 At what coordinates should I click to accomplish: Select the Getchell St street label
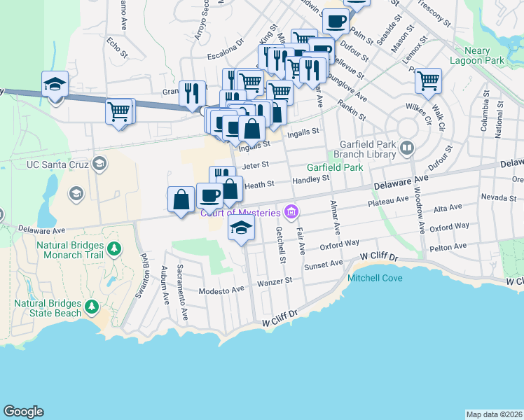pyautogui.click(x=281, y=245)
